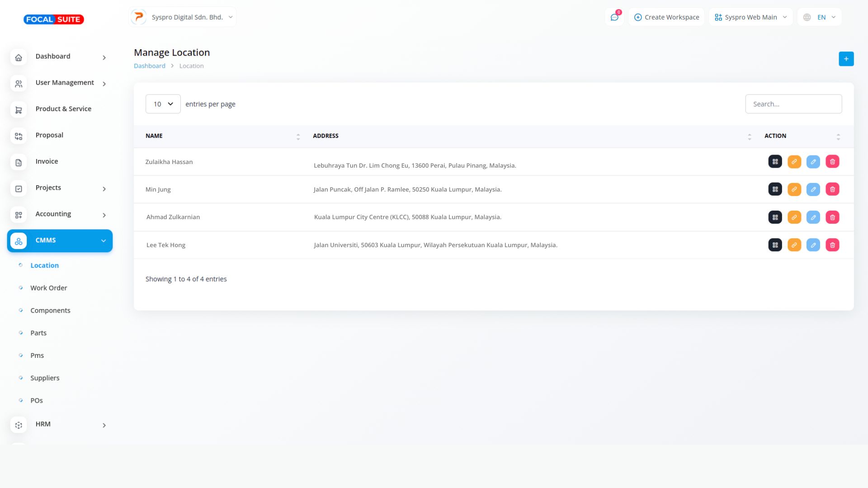Click the blue plus button to add location
The image size is (868, 488).
(846, 59)
